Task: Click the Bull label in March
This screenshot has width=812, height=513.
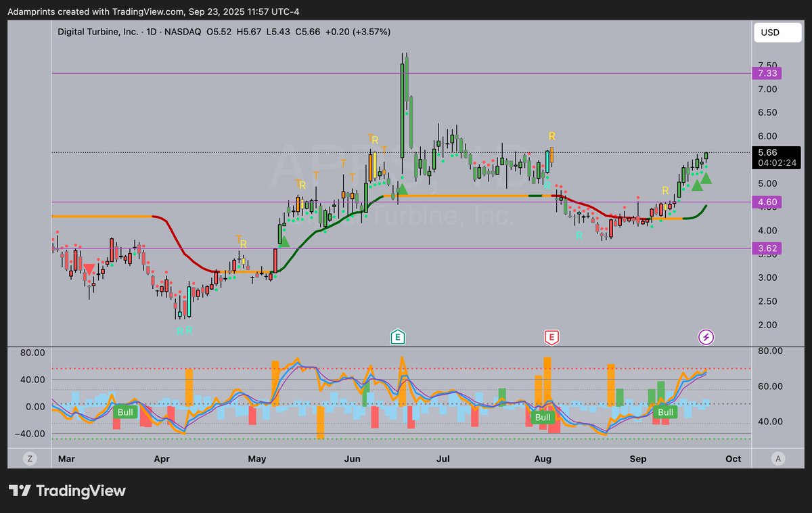Action: click(125, 412)
